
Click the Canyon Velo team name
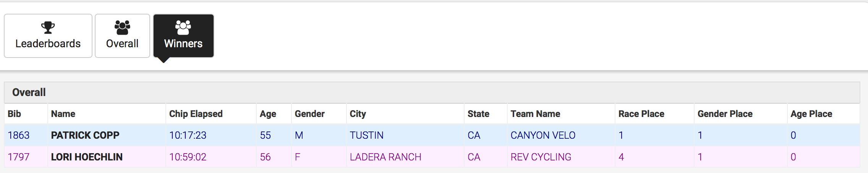(x=543, y=135)
